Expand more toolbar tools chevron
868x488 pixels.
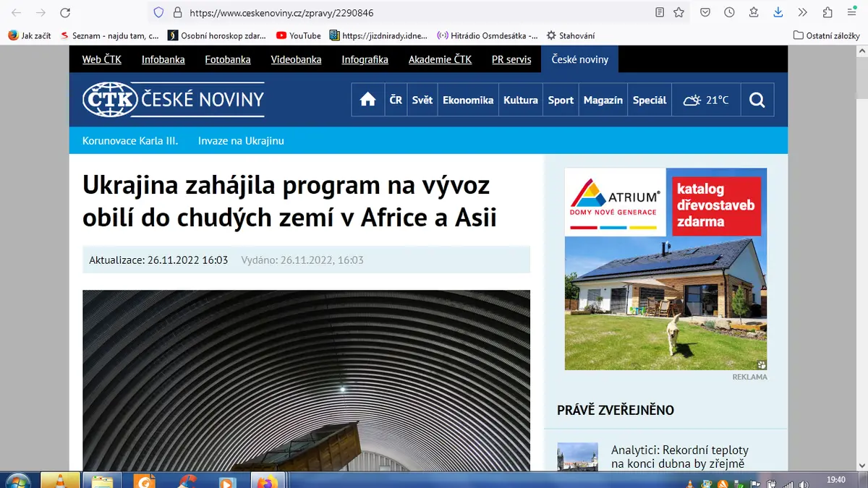[802, 12]
